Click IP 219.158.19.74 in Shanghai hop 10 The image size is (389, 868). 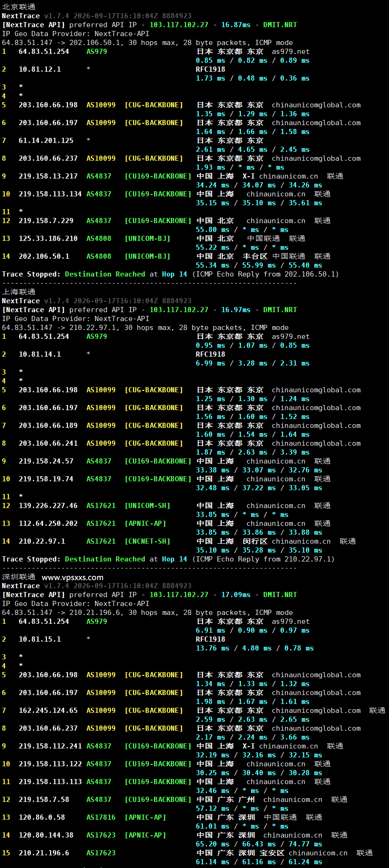[46, 479]
